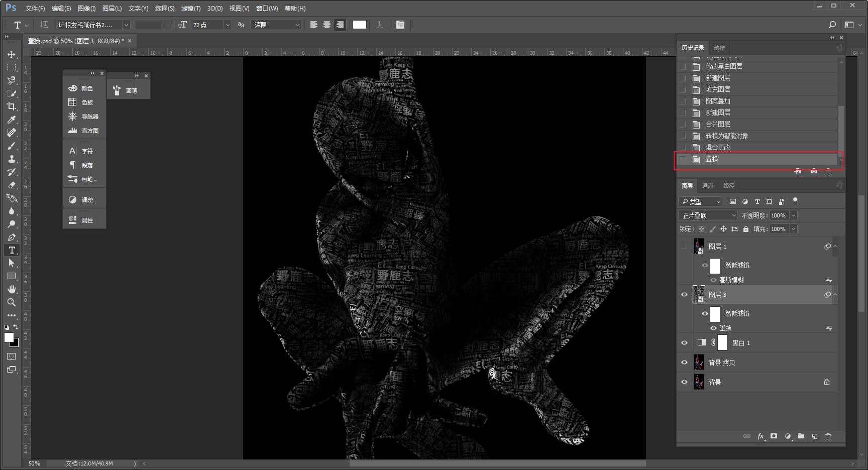Open the Color panel icon
The image size is (868, 470).
pos(72,88)
